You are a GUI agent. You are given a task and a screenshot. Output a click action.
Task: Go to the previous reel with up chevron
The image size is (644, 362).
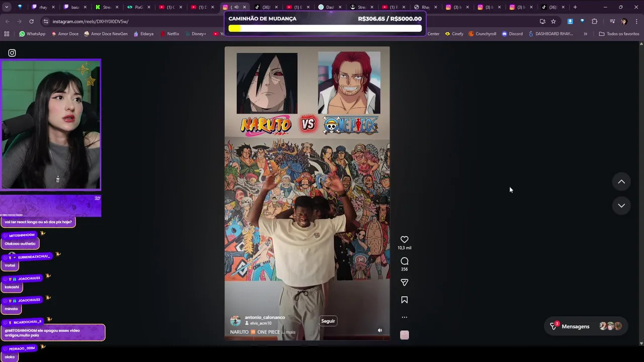pyautogui.click(x=621, y=182)
